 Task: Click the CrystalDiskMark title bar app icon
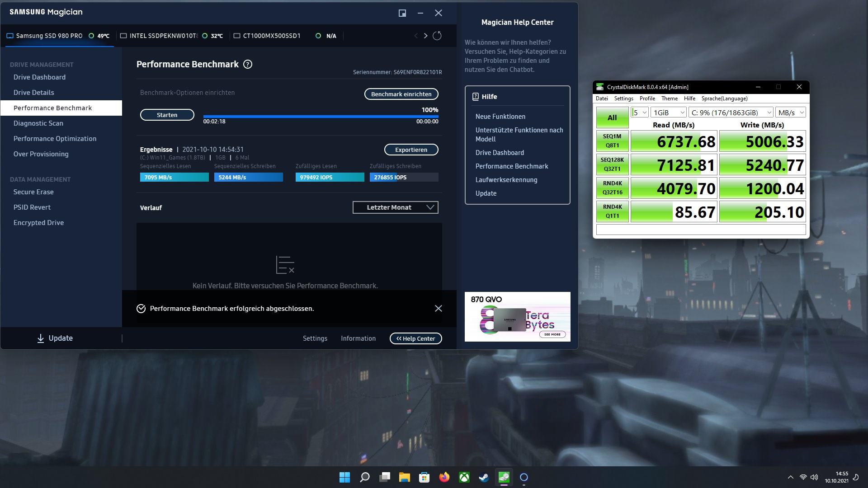coord(600,87)
